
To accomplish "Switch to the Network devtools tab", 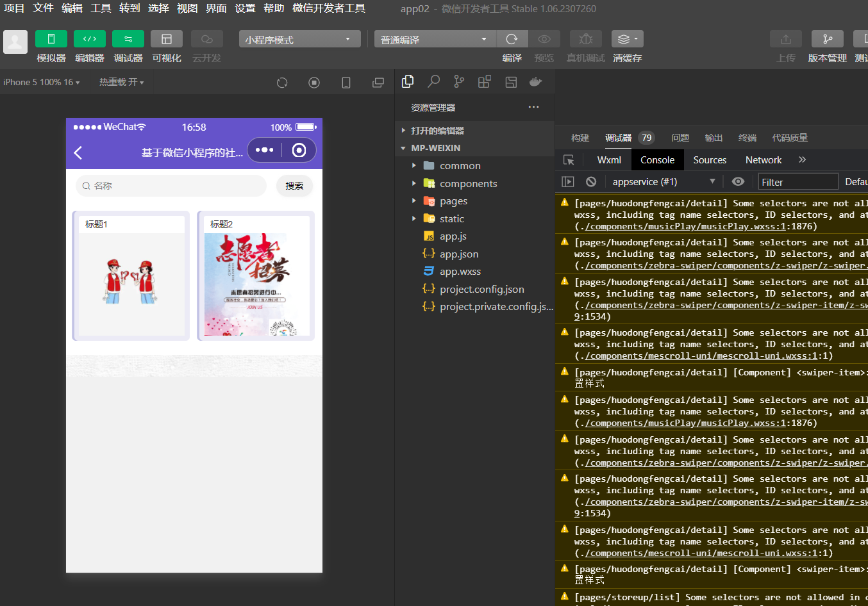I will [764, 160].
